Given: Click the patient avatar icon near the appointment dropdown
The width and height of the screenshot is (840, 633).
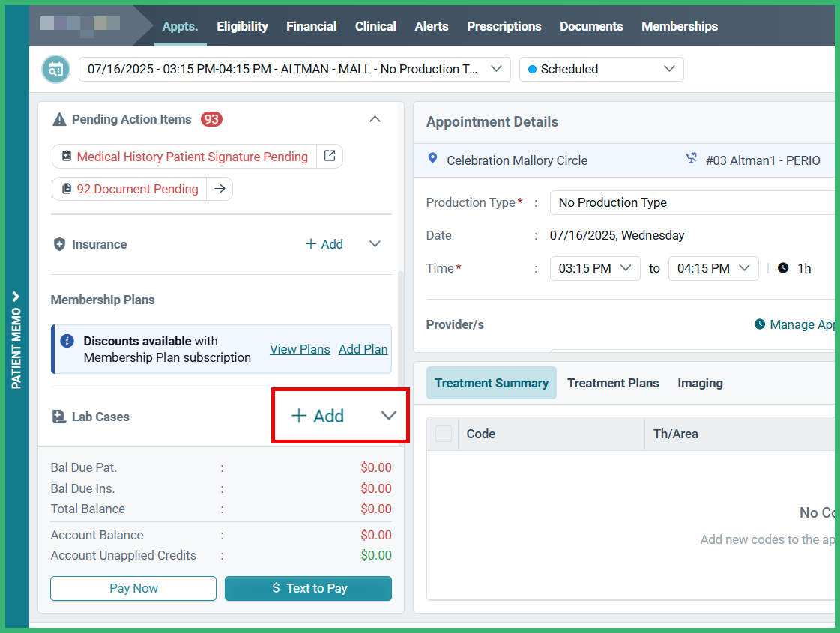Looking at the screenshot, I should (55, 68).
